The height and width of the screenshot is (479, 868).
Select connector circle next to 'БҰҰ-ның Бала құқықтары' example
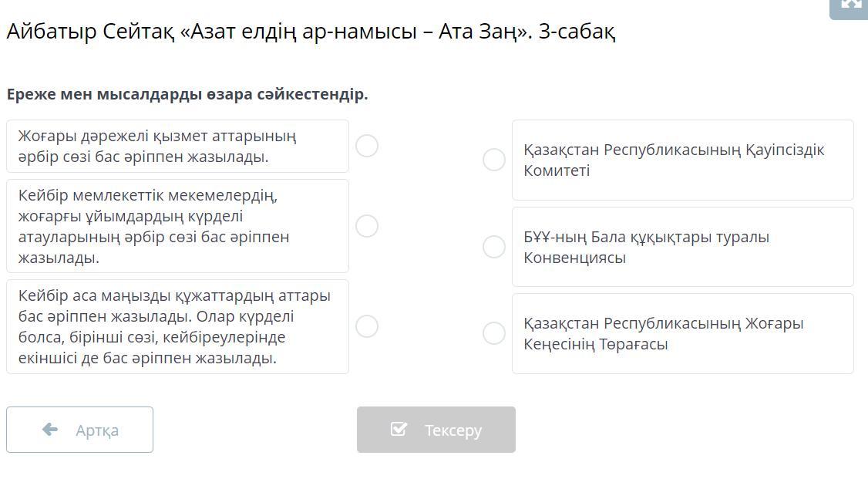point(494,247)
